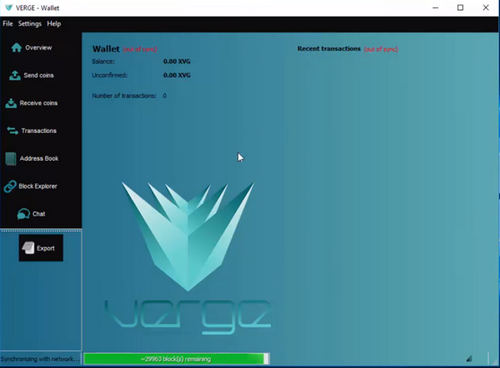This screenshot has width=500, height=368.
Task: Open the Help menu
Action: [x=54, y=24]
